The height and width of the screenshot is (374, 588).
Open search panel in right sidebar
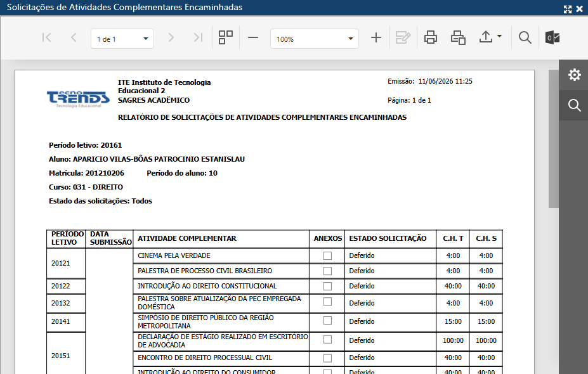pyautogui.click(x=574, y=105)
